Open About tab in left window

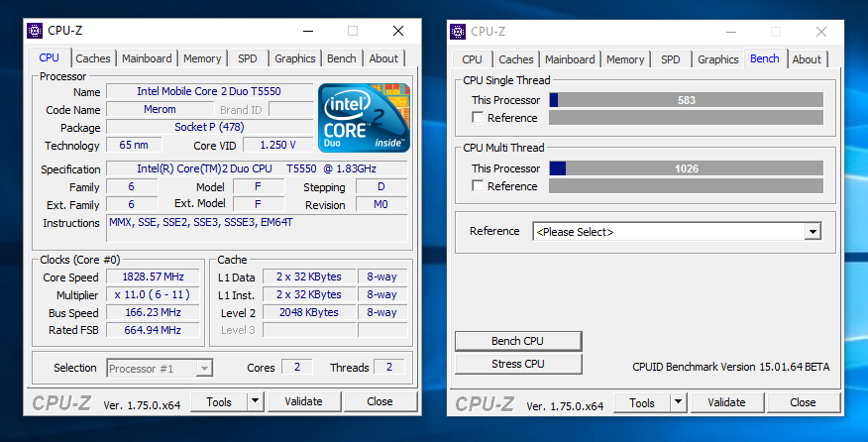(383, 58)
